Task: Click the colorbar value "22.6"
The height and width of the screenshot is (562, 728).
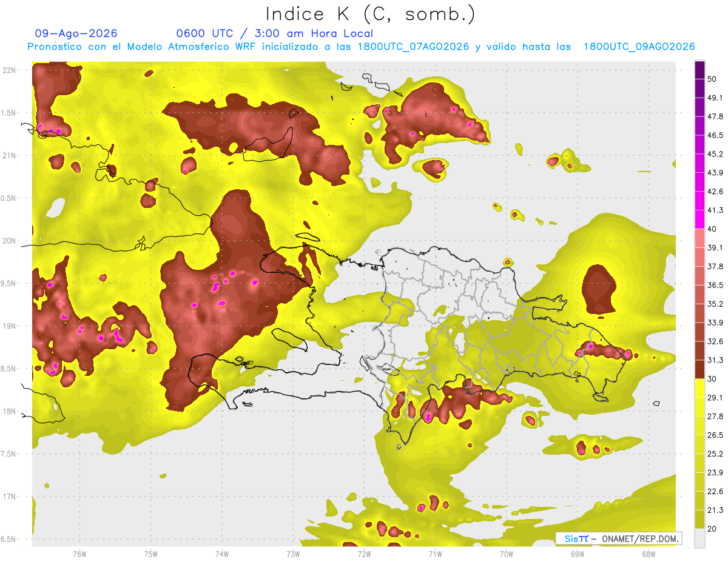Action: pyautogui.click(x=715, y=491)
